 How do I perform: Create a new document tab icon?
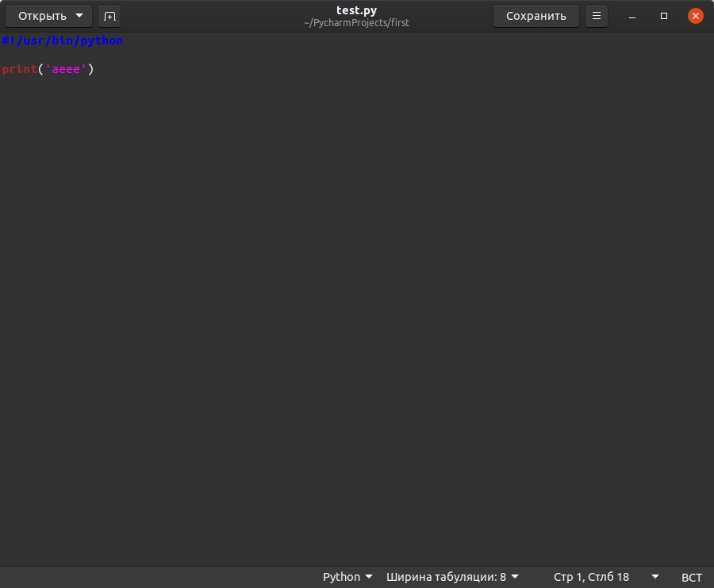[x=109, y=17]
